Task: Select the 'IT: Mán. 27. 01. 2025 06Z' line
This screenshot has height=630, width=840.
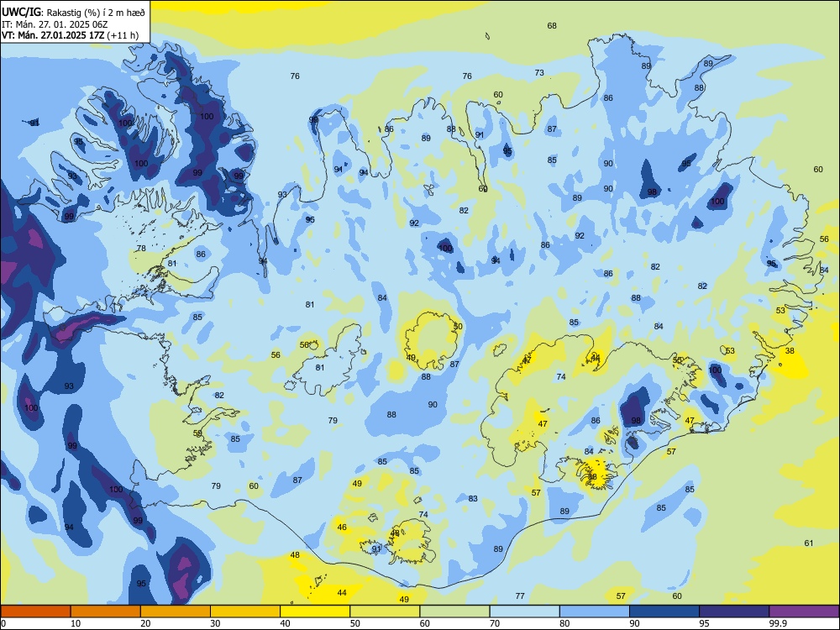Action: click(55, 24)
